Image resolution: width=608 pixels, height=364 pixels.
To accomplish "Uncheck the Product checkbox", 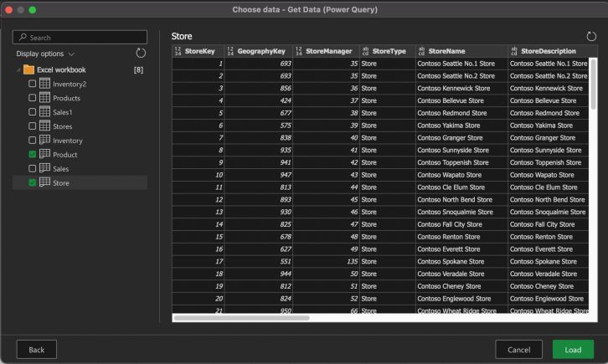I will point(32,154).
